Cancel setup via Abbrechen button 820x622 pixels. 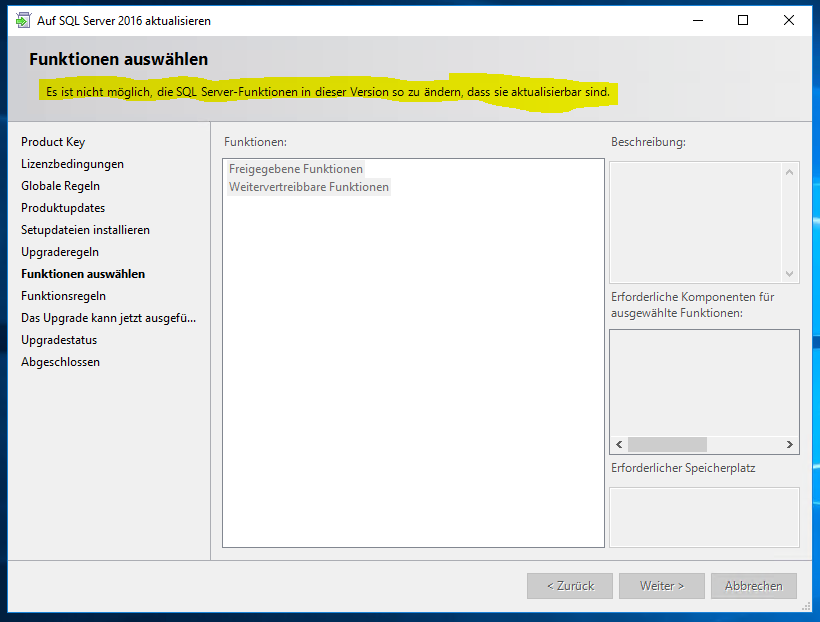click(754, 586)
